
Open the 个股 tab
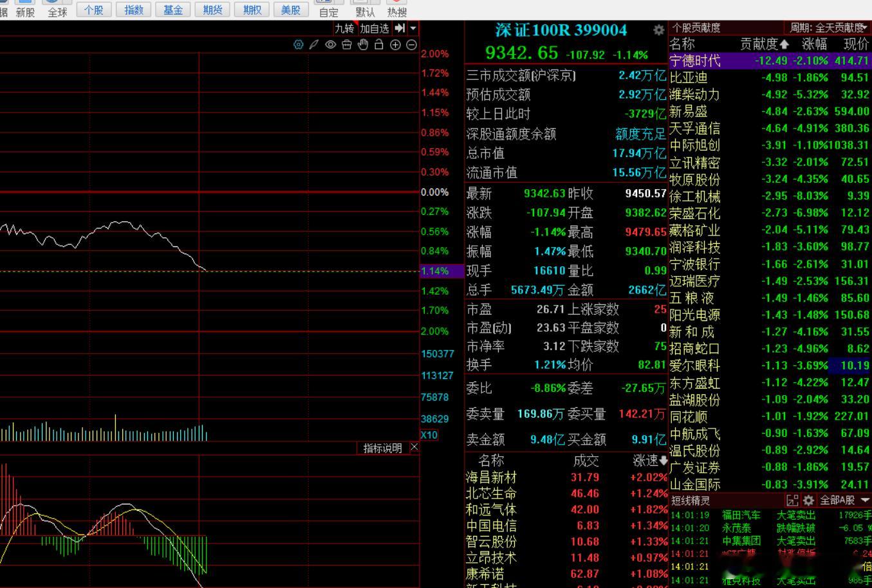pyautogui.click(x=93, y=9)
